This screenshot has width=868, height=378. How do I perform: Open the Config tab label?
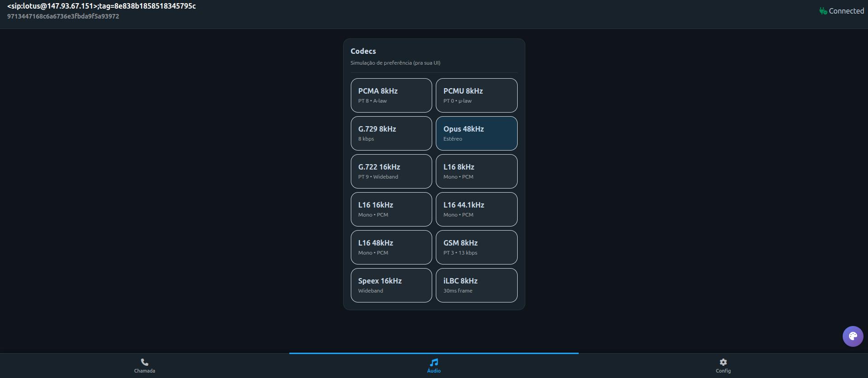[723, 371]
